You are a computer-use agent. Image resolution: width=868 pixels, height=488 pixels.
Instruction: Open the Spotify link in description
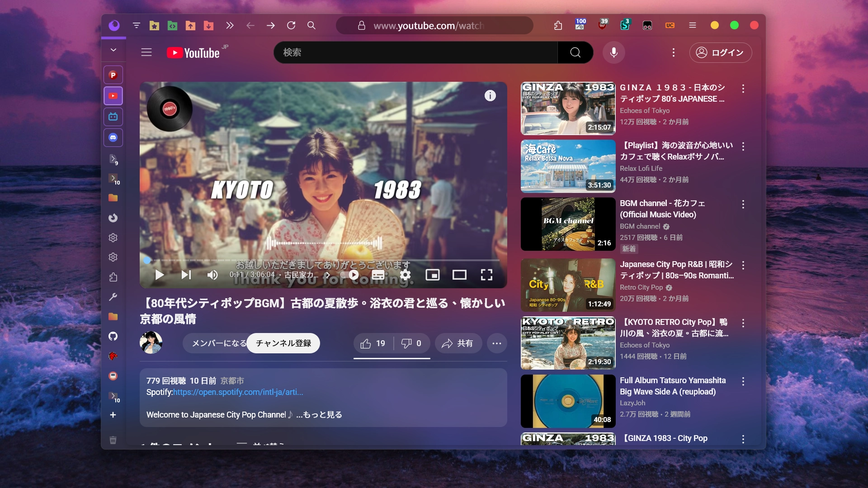238,392
